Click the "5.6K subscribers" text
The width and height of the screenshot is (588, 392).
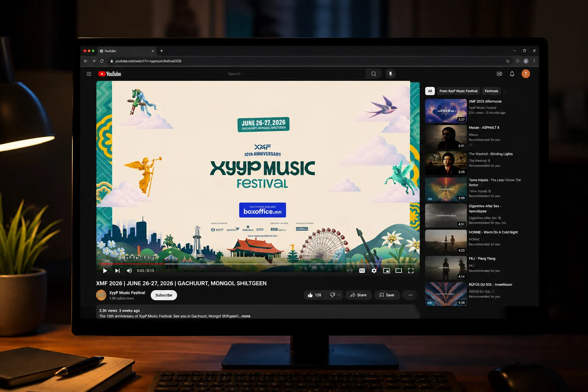[122, 299]
